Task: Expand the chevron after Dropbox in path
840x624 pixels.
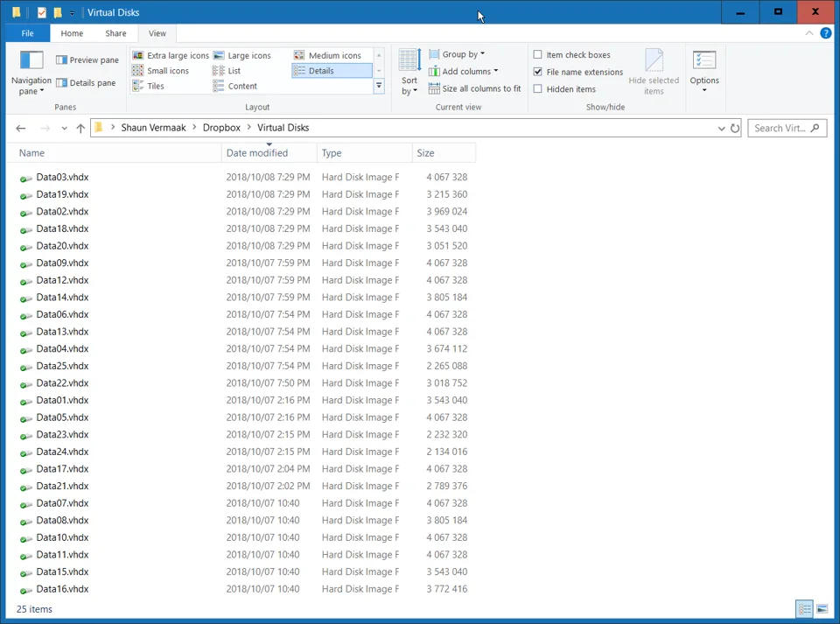Action: pos(249,128)
